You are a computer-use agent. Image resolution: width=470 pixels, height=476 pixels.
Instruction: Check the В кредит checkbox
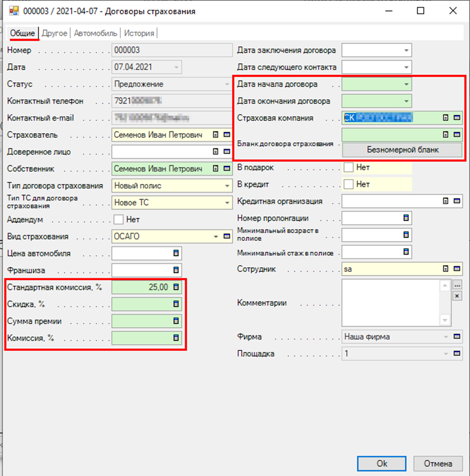349,184
